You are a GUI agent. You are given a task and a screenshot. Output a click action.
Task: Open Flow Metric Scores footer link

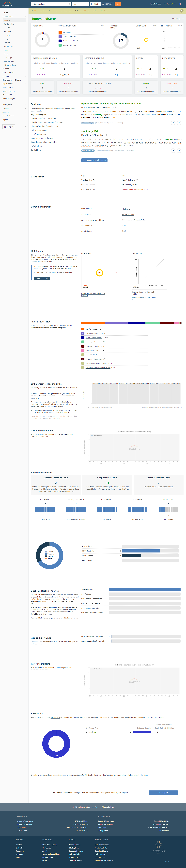click(50, 845)
